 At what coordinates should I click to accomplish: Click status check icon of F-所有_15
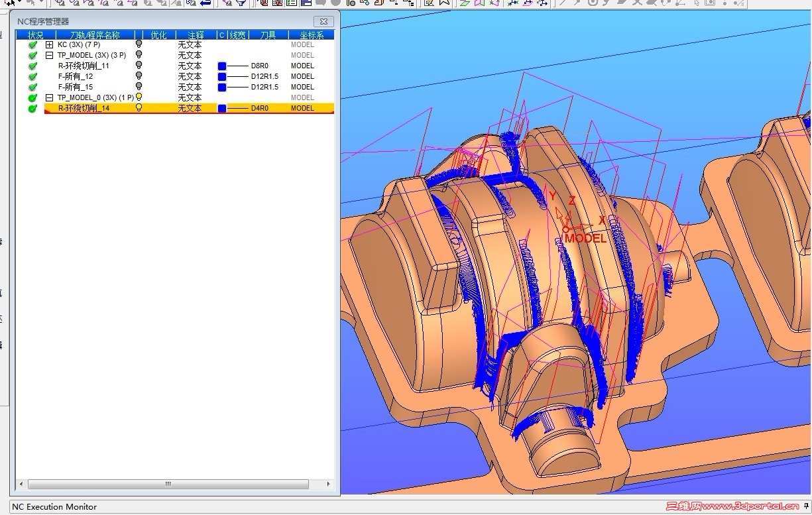[32, 87]
